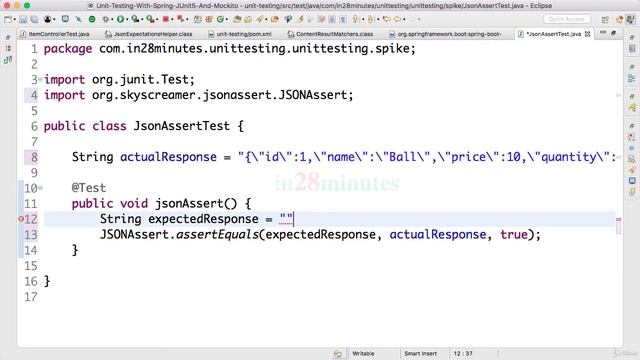Click the black circle toolbar icon
640x360 pixels.
pos(47,19)
